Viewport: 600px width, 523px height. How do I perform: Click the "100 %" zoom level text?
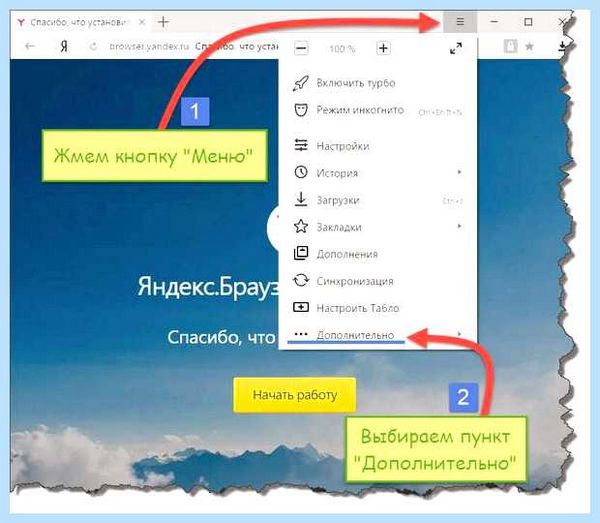point(342,49)
